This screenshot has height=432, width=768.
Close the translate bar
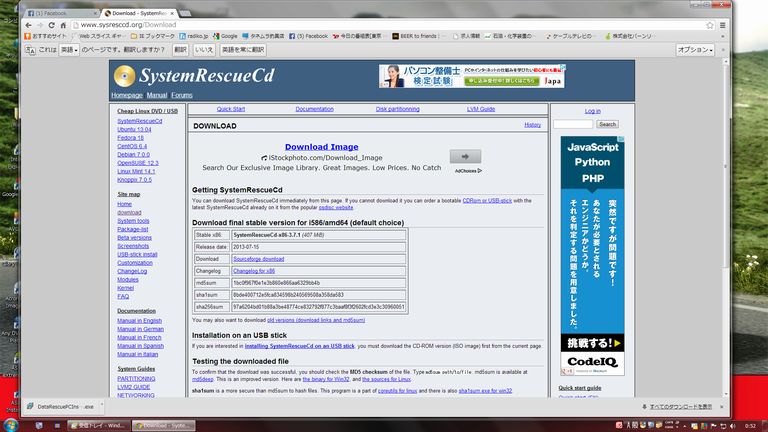pyautogui.click(x=723, y=50)
